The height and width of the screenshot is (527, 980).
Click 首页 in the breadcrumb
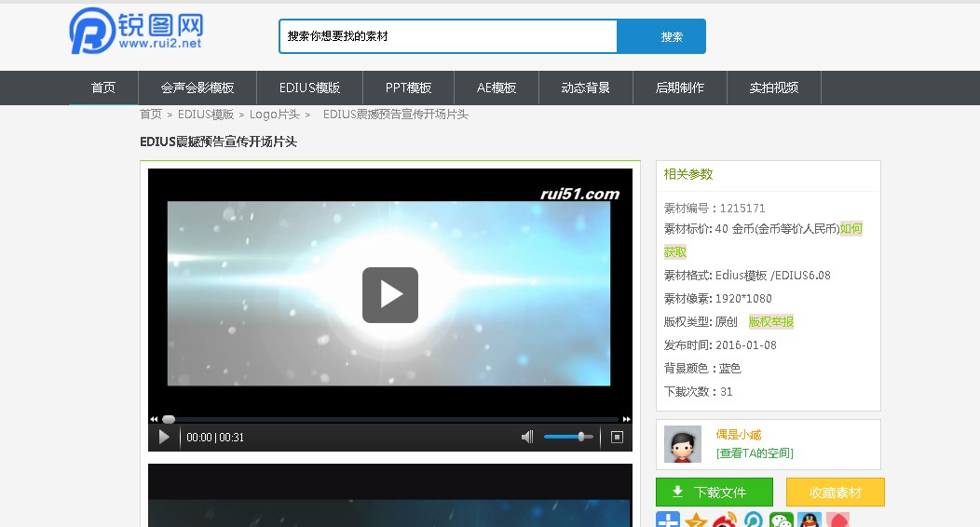151,115
